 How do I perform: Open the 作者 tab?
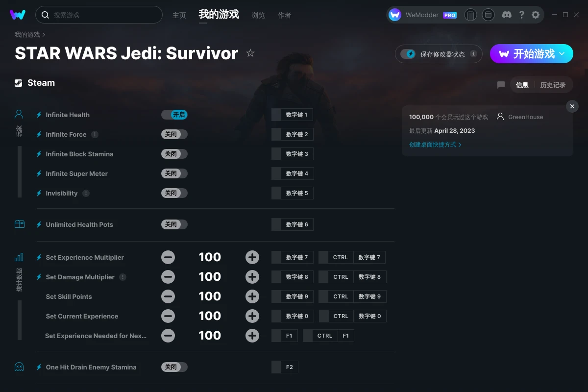[284, 15]
